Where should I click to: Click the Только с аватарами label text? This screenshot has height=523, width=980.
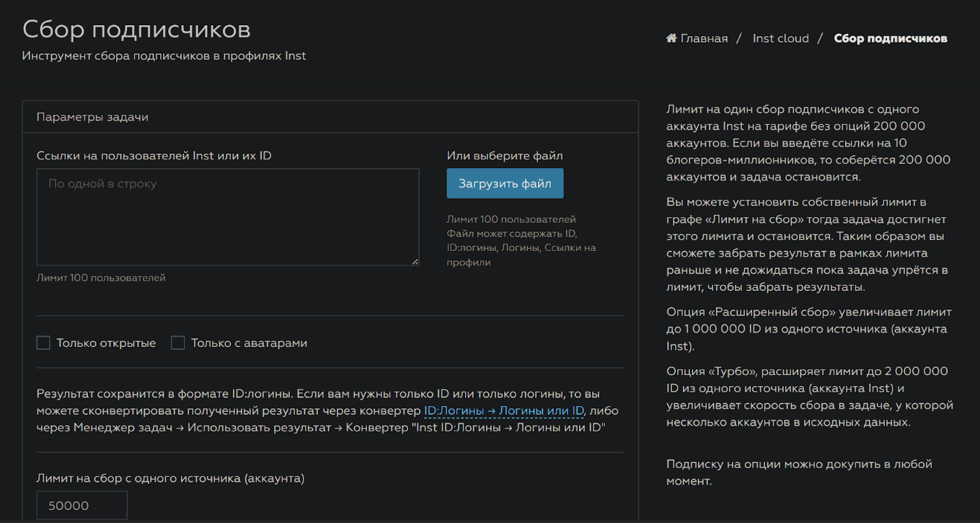point(249,343)
